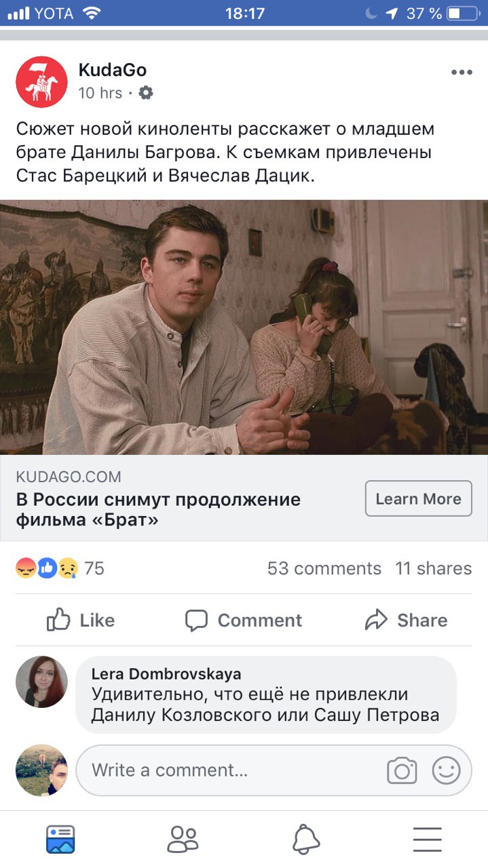Click the Learn More button
This screenshot has height=868, width=488.
[x=418, y=498]
